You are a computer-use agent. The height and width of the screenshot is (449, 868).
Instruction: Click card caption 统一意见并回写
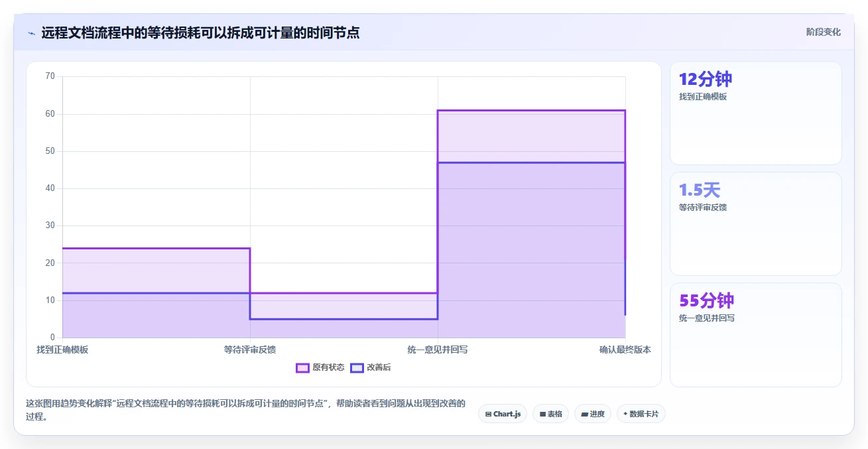[707, 318]
